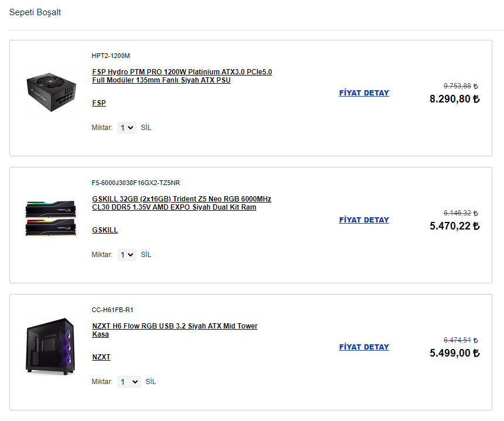Open quantity dropdown for NZXT H6 case
This screenshot has height=421, width=504.
click(129, 382)
